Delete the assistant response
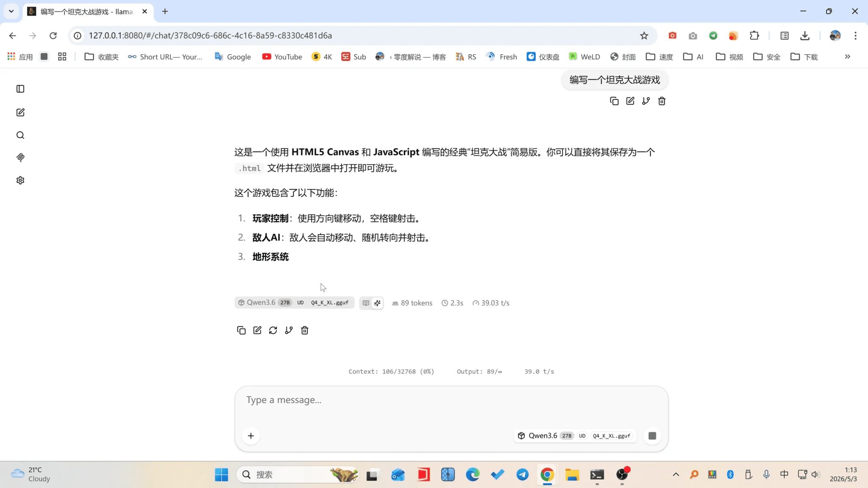868x488 pixels. [x=305, y=330]
